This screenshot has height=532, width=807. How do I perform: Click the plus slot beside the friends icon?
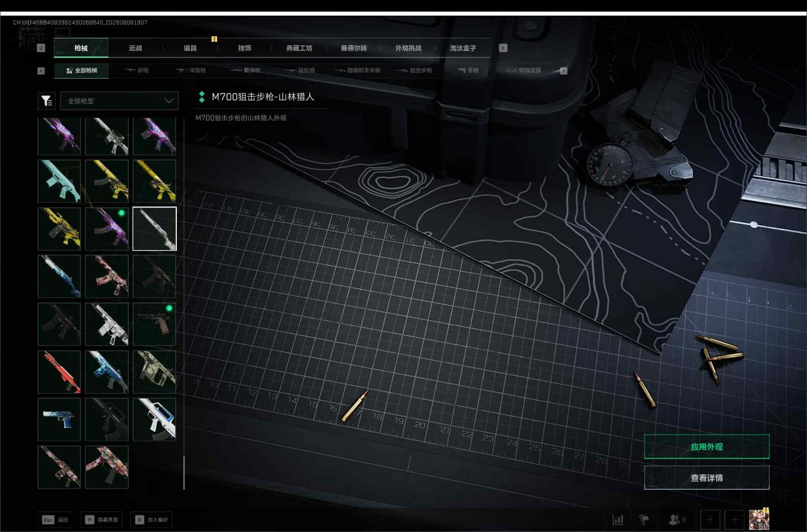tap(710, 519)
